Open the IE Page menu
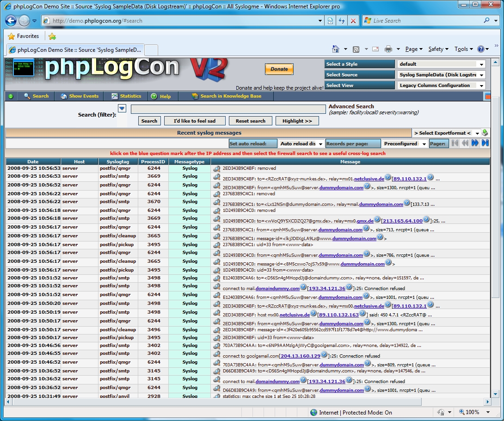Viewport: 504px width, 421px height. (414, 49)
